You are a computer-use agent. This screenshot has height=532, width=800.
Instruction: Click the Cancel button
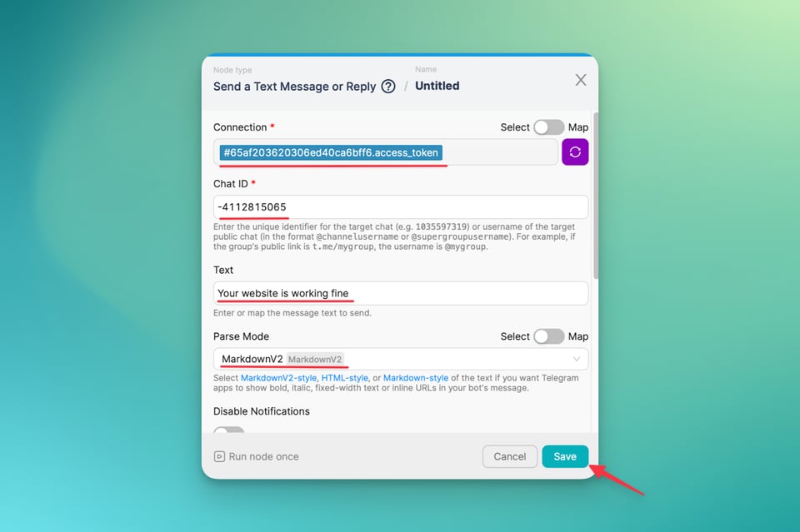(510, 456)
